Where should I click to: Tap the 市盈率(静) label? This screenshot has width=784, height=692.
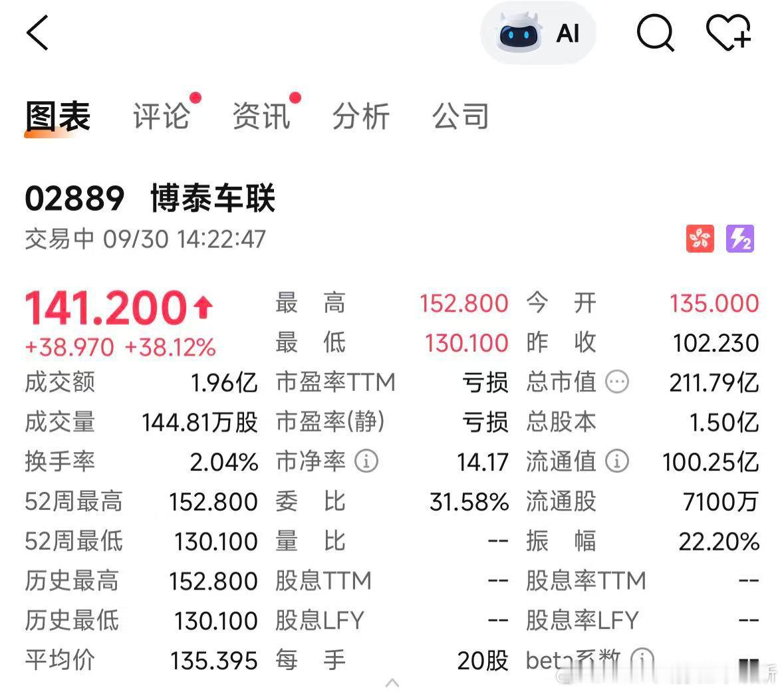[x=330, y=421]
